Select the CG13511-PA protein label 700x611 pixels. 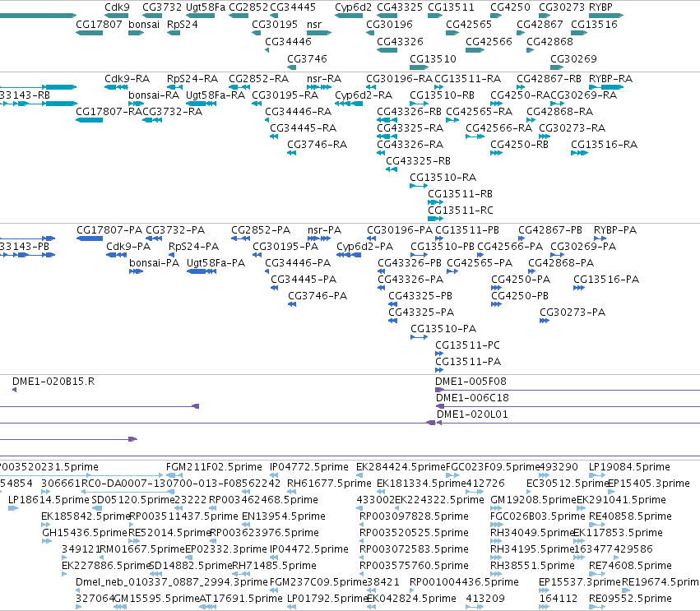pyautogui.click(x=468, y=362)
